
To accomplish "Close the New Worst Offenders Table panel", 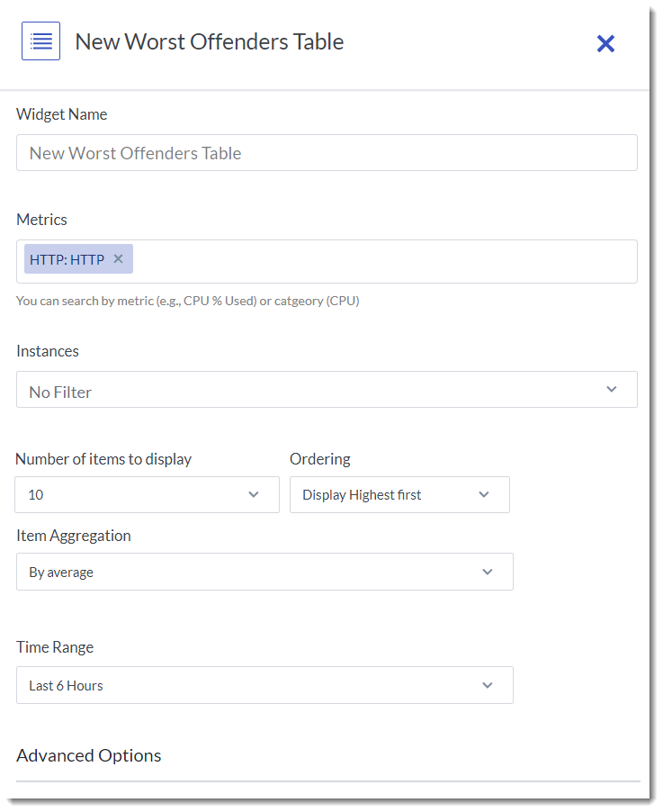I will coord(605,43).
